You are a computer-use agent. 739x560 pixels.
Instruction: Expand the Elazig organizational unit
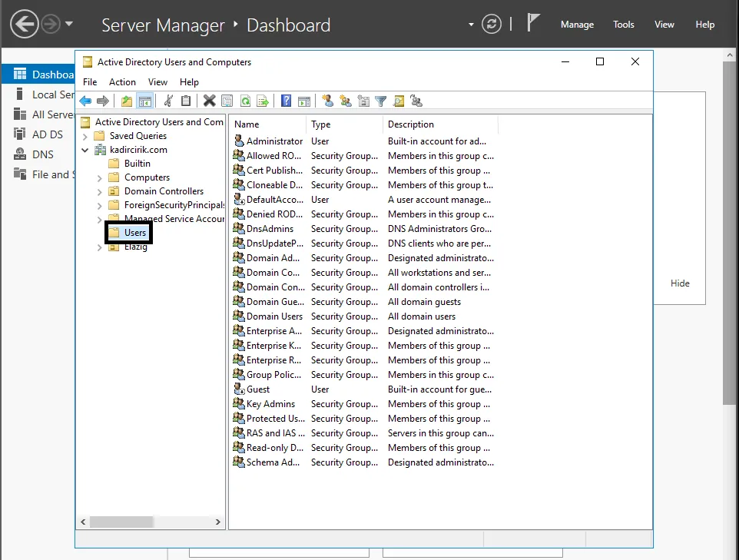pos(99,247)
